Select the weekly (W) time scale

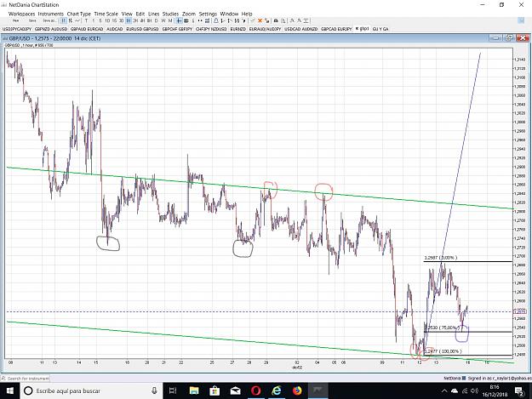[x=163, y=20]
